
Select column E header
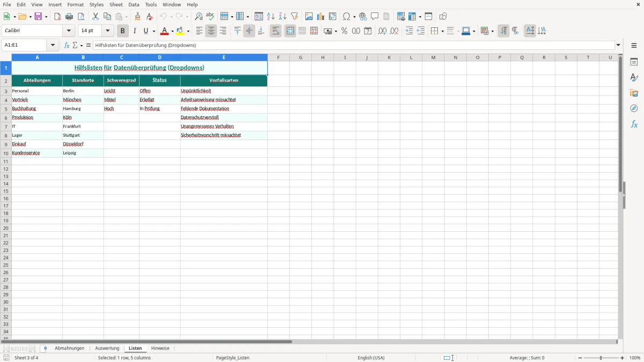coord(224,57)
